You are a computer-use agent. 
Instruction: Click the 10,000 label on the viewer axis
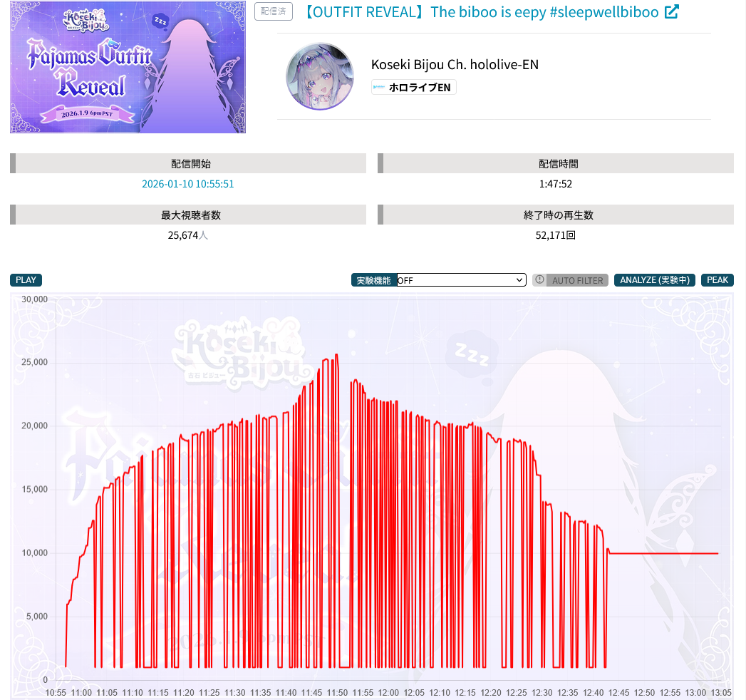[x=35, y=553]
